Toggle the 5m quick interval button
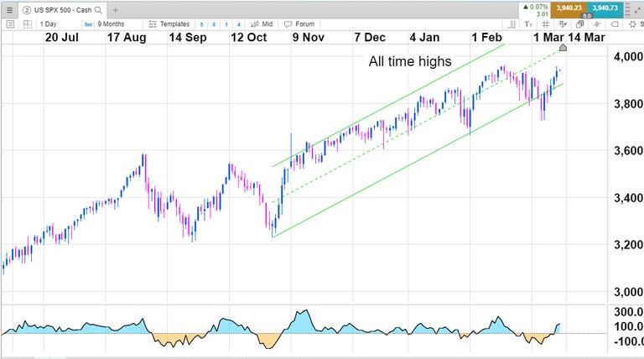This screenshot has height=359, width=644. (x=88, y=24)
